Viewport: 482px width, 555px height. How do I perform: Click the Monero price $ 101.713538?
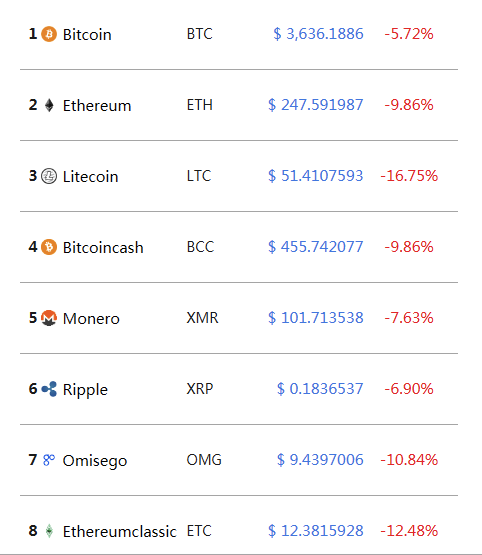click(316, 318)
